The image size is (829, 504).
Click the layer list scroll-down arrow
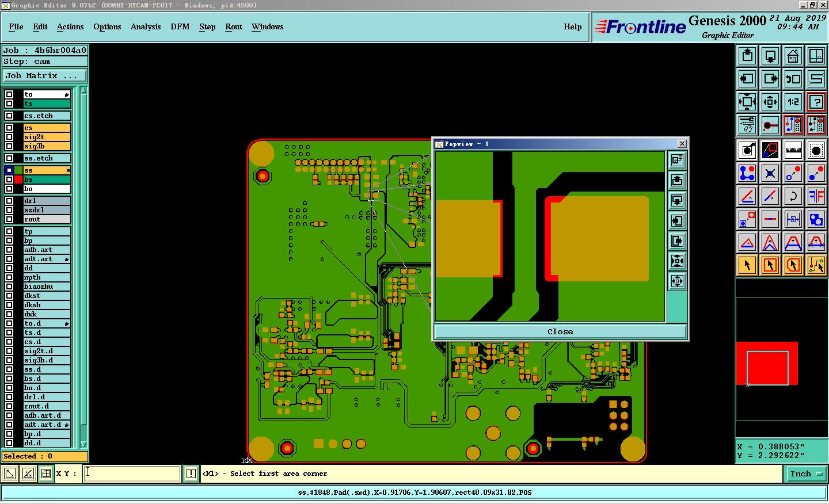tap(83, 444)
